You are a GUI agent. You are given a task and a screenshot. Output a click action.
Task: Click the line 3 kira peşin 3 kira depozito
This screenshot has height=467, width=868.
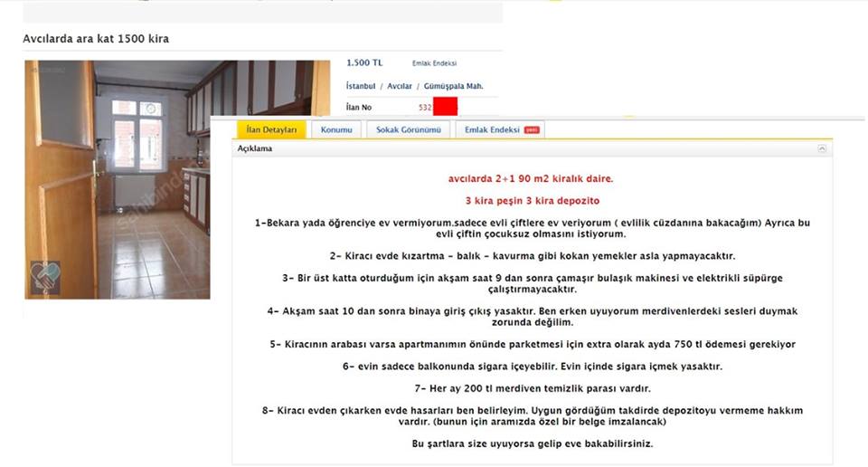coord(533,201)
